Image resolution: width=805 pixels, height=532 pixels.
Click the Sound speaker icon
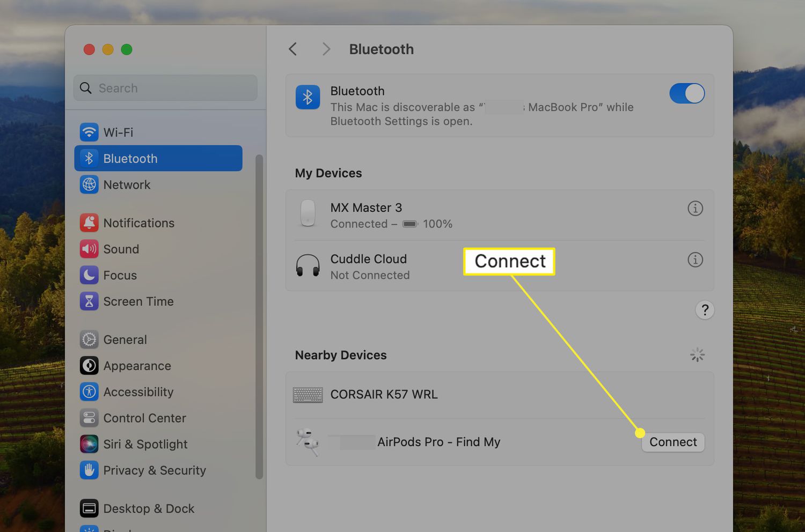[89, 249]
